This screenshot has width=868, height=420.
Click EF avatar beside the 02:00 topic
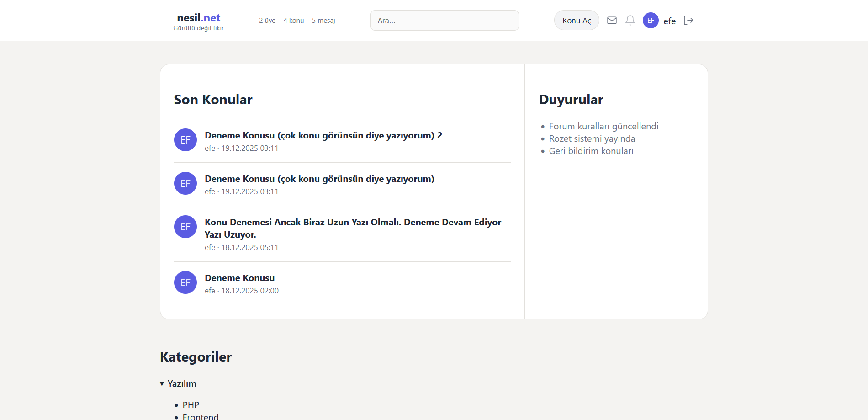pyautogui.click(x=185, y=282)
